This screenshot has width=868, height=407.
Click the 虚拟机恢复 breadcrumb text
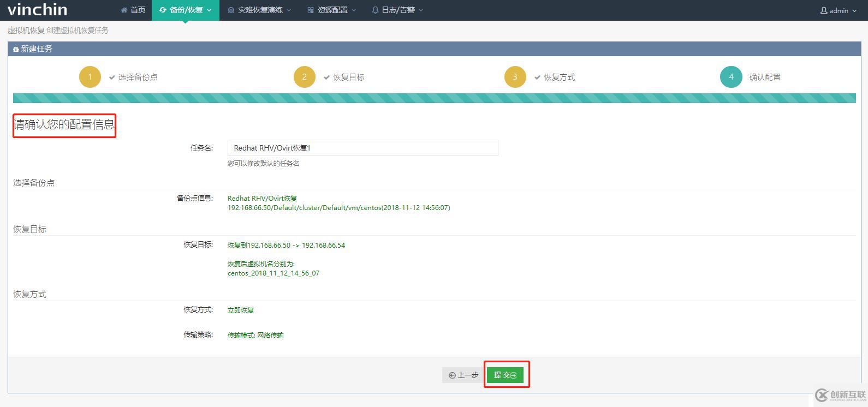click(26, 30)
